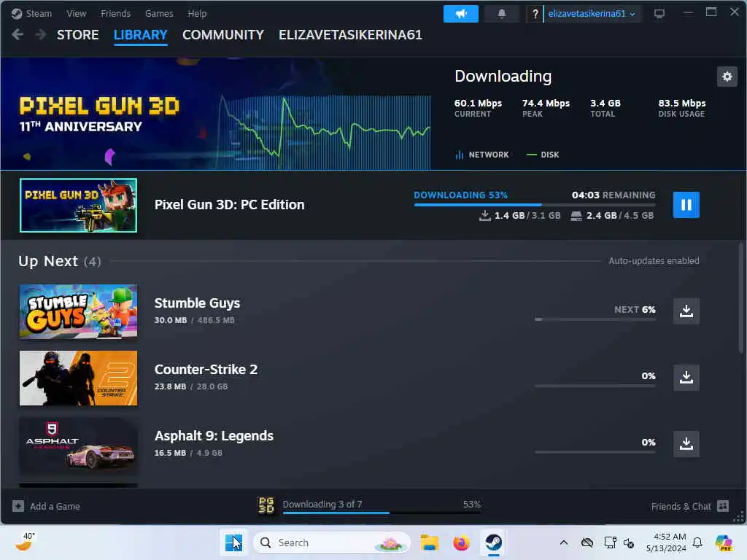
Task: Download Counter-Strike 2 now
Action: [x=686, y=378]
